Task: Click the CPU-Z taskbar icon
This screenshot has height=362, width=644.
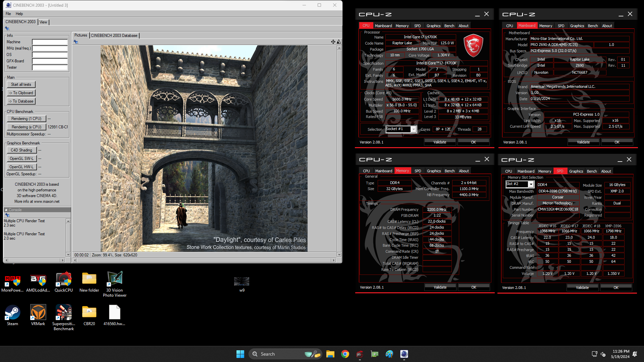Action: tap(360, 354)
